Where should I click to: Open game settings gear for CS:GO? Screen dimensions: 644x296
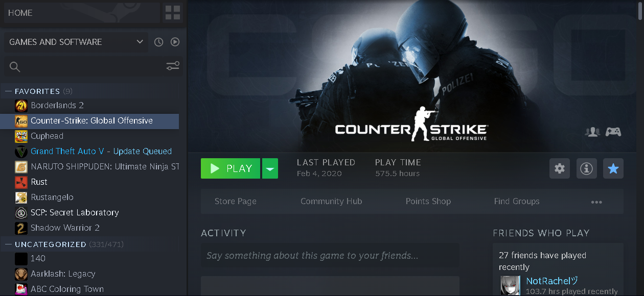pos(560,168)
